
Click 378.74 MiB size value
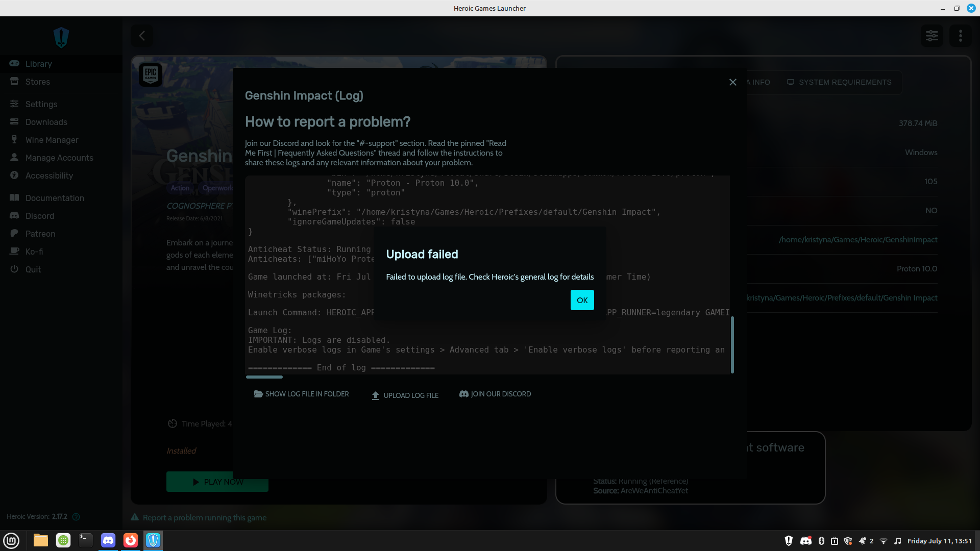tap(918, 123)
